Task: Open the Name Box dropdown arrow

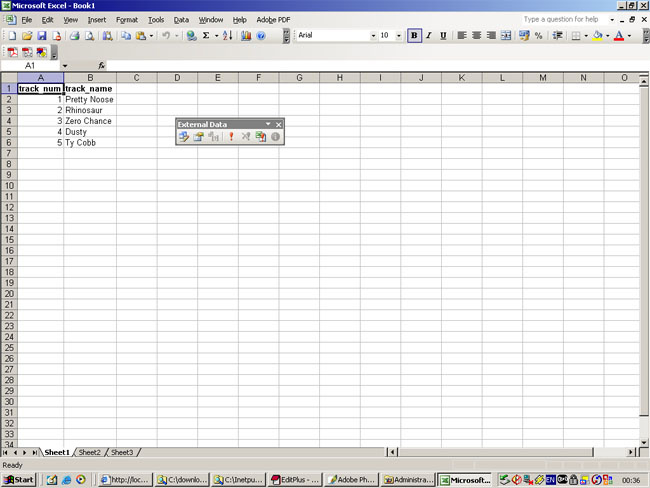Action: [x=65, y=66]
